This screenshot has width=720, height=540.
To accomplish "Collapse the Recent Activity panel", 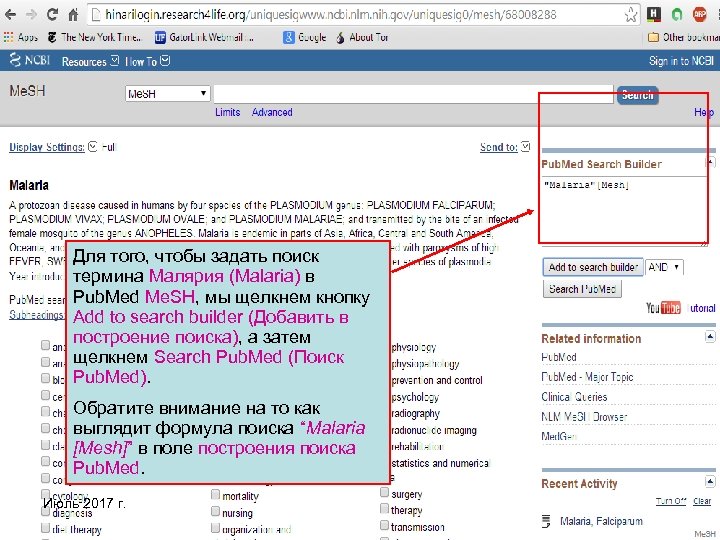I will pos(710,482).
